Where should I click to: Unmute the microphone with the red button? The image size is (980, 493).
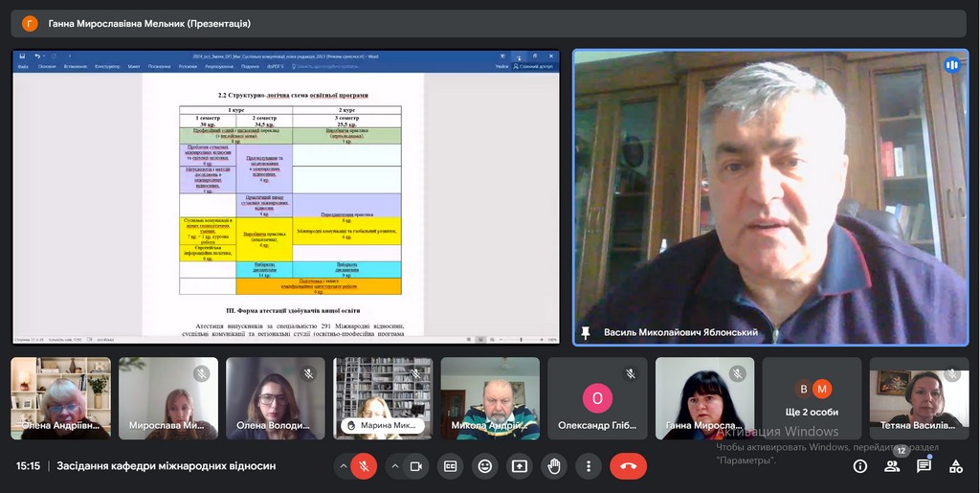tap(364, 466)
